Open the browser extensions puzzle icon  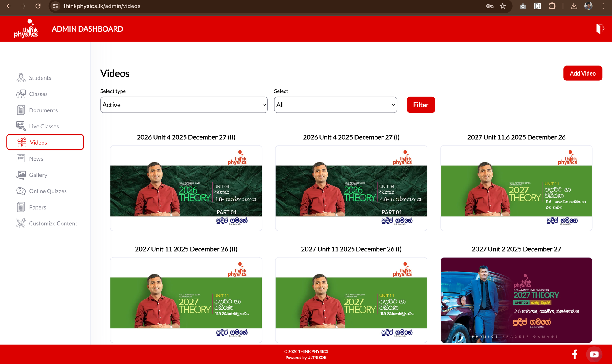point(552,6)
